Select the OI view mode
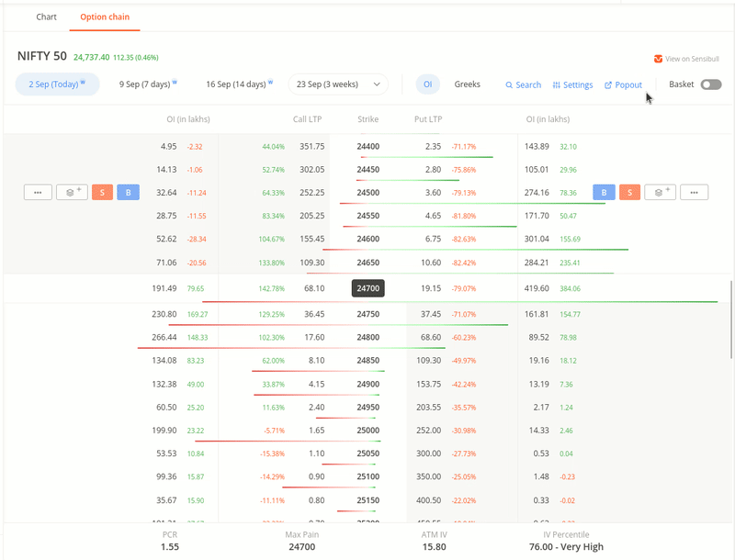This screenshot has width=735, height=560. pos(426,84)
